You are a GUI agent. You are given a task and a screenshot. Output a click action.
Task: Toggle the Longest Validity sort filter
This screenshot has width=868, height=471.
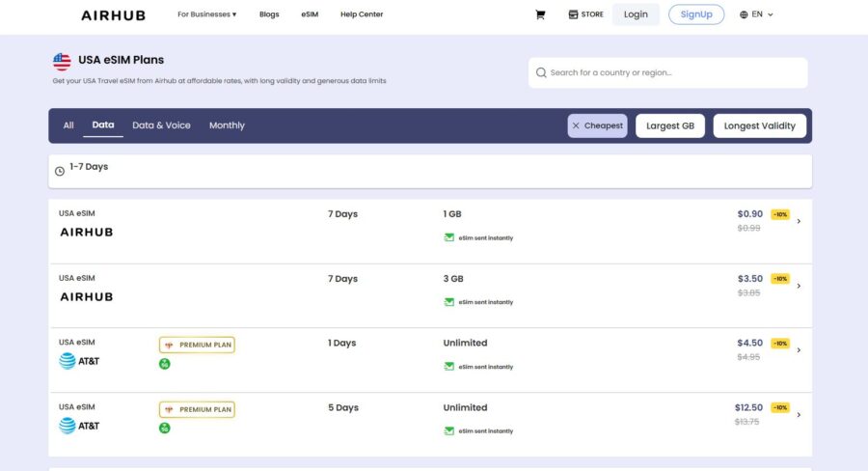[x=760, y=125]
